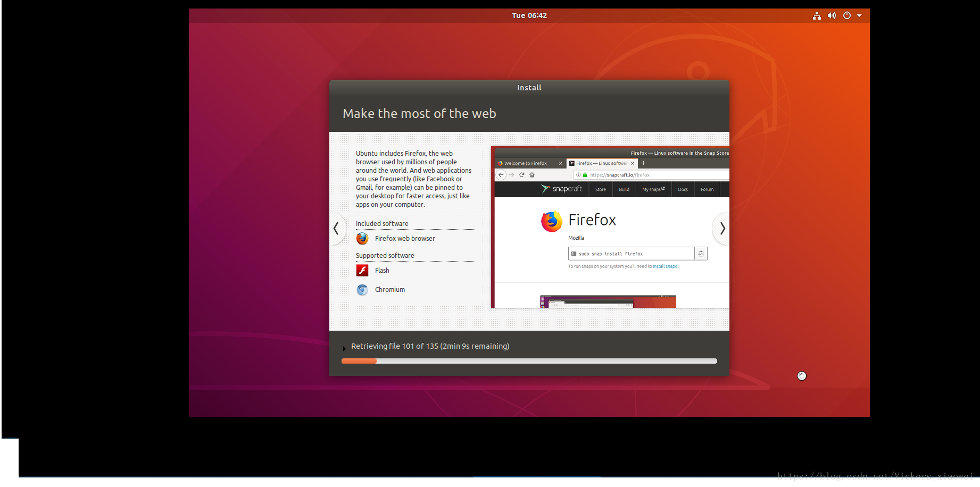Close the 'Firefox — Linux software' tab
Image resolution: width=980 pixels, height=487 pixels.
pyautogui.click(x=633, y=163)
